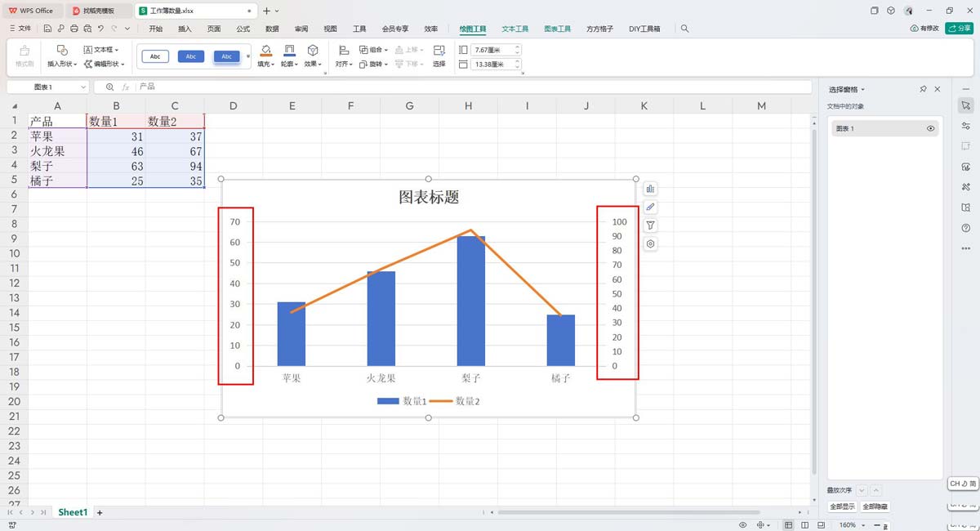Click the zoom magnifier in the formula bar
The image size is (980, 531).
click(109, 87)
